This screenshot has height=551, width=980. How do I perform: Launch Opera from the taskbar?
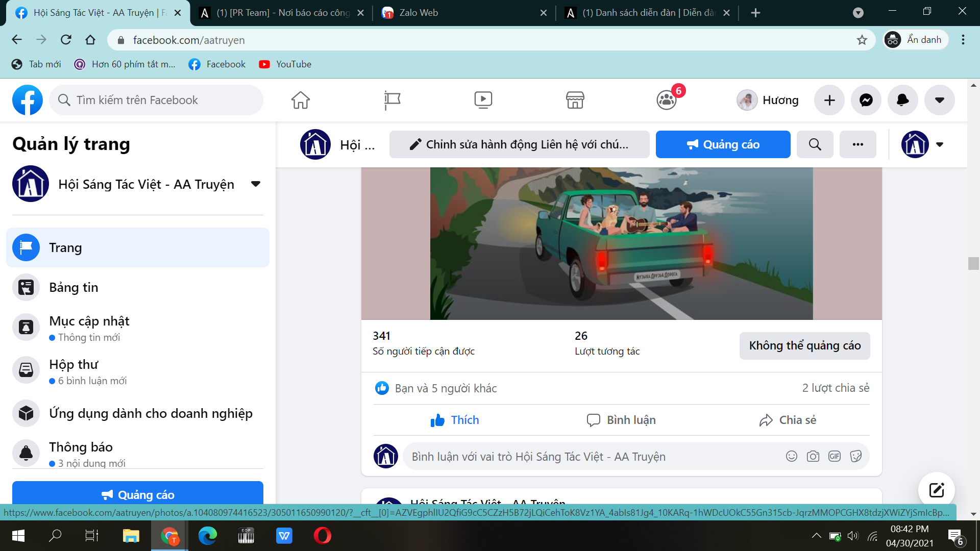(x=322, y=536)
